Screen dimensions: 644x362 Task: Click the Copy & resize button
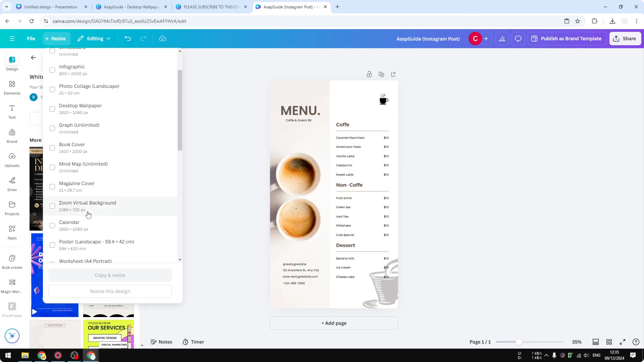point(110,275)
